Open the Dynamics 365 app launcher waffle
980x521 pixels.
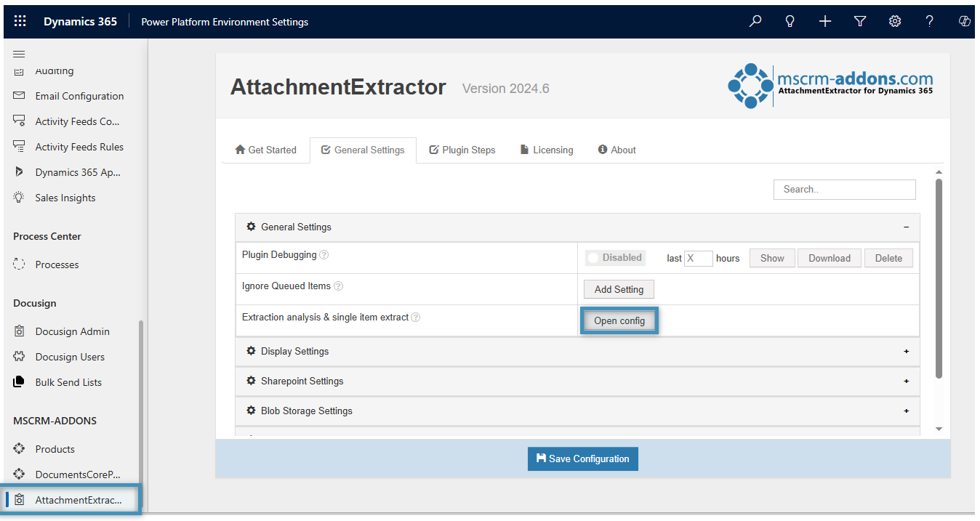tap(20, 21)
